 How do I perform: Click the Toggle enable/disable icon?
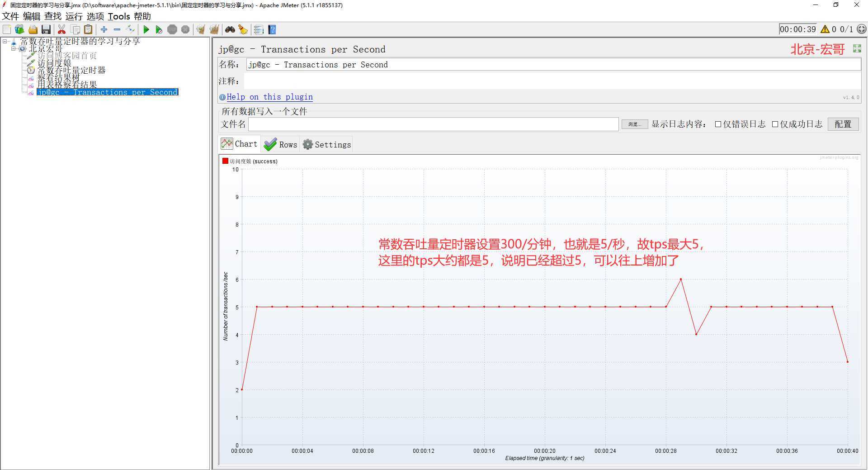(130, 29)
